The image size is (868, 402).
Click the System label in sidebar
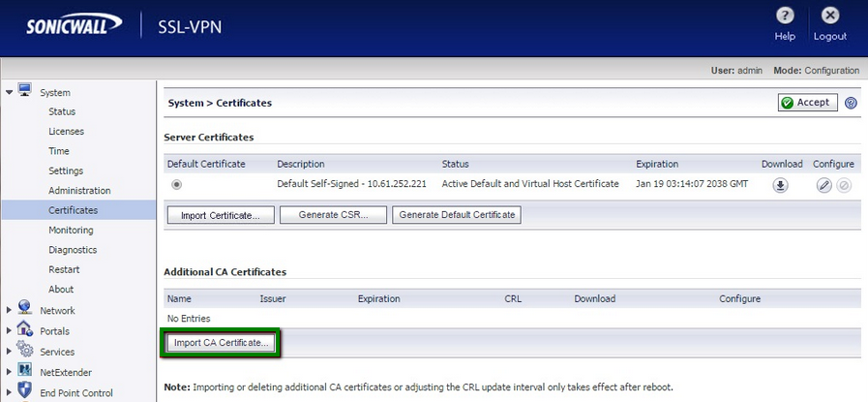(55, 93)
